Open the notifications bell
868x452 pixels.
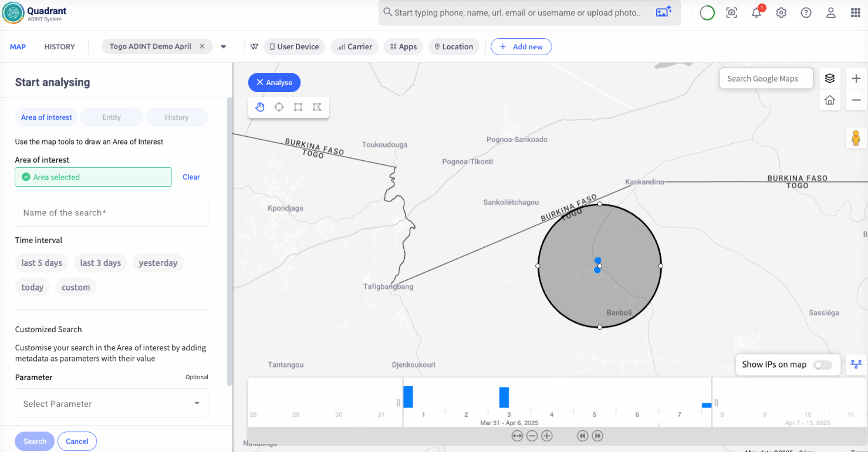point(756,13)
